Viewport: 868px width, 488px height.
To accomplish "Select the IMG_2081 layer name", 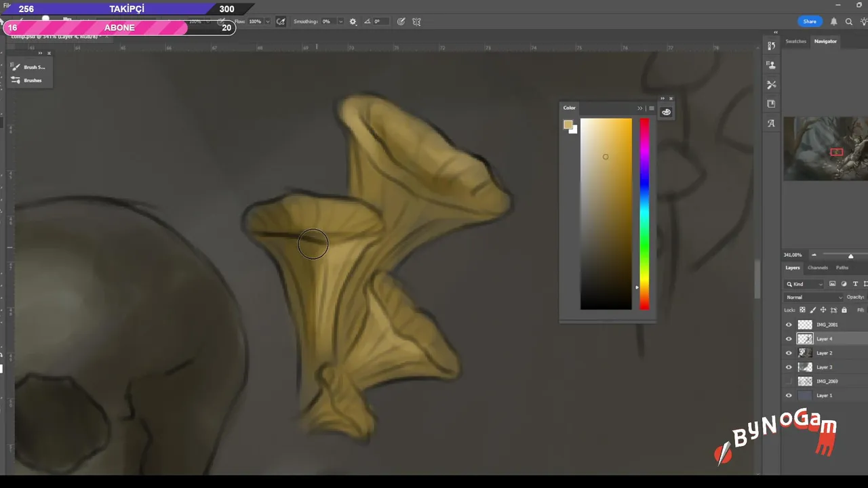I will [x=827, y=325].
